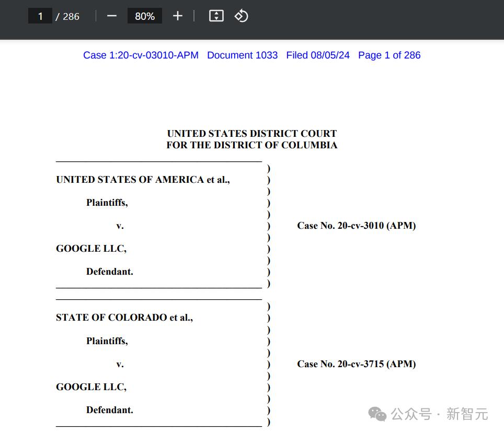Click the fit to page icon

point(216,16)
